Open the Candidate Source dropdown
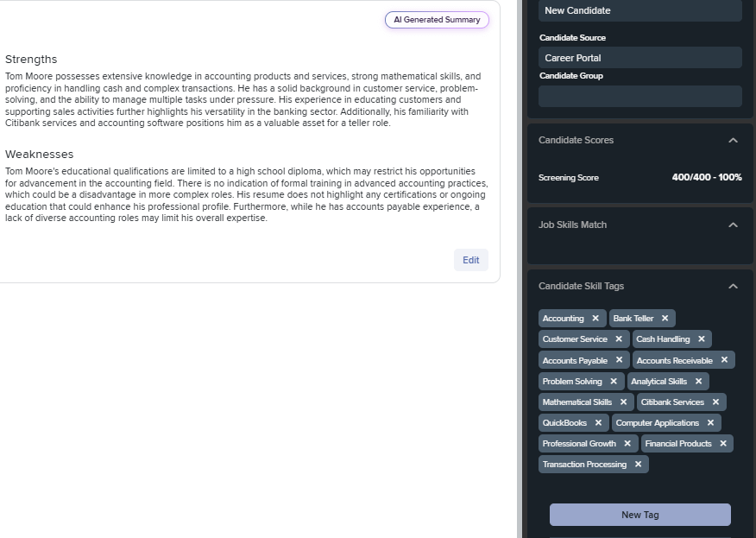Viewport: 756px width, 538px height. coord(639,58)
